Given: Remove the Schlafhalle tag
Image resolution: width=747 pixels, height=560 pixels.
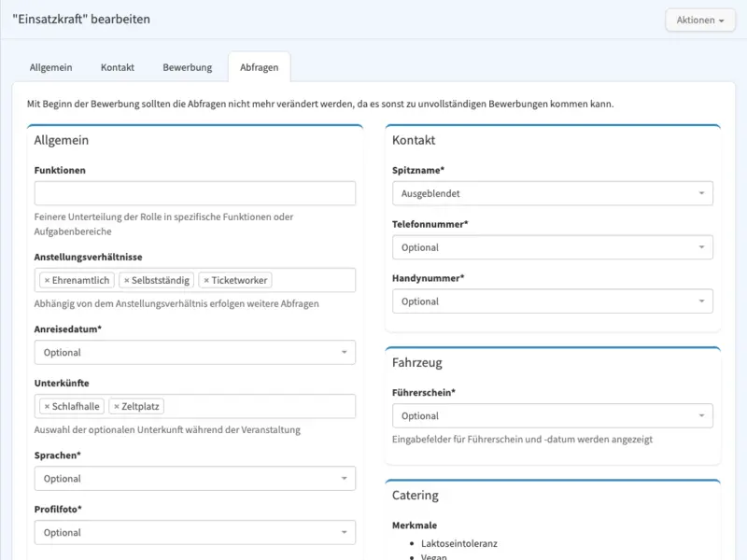Looking at the screenshot, I should [47, 407].
